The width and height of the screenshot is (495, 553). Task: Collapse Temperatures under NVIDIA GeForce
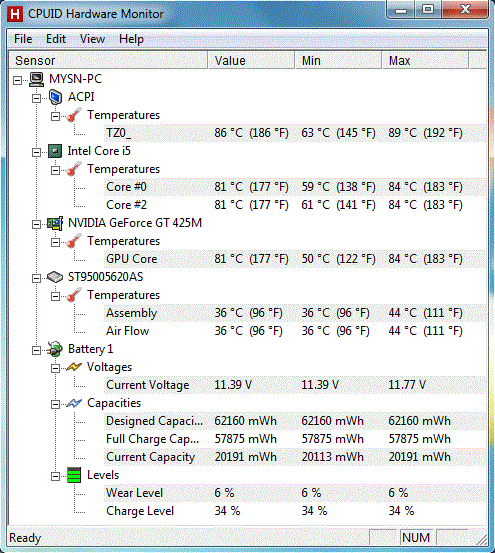click(55, 242)
